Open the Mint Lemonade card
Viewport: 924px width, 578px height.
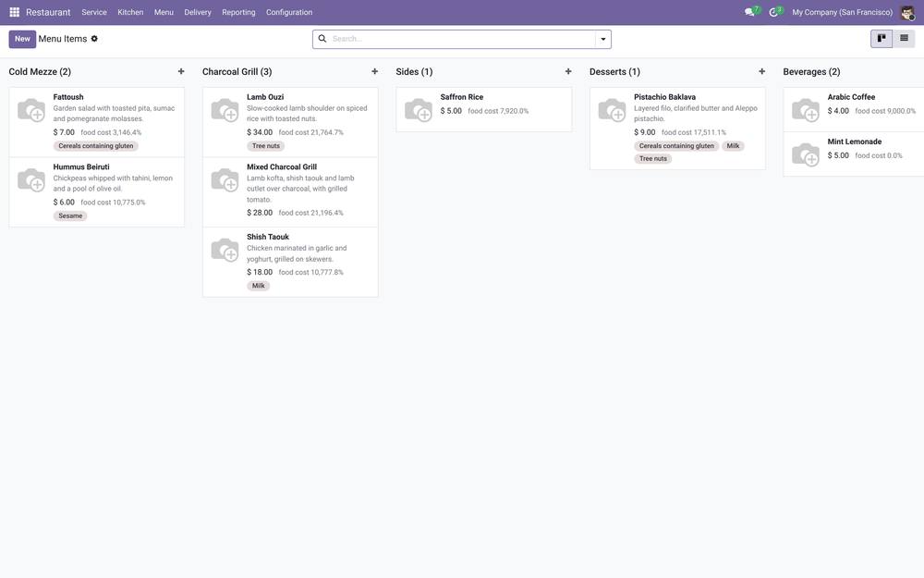[x=854, y=154]
